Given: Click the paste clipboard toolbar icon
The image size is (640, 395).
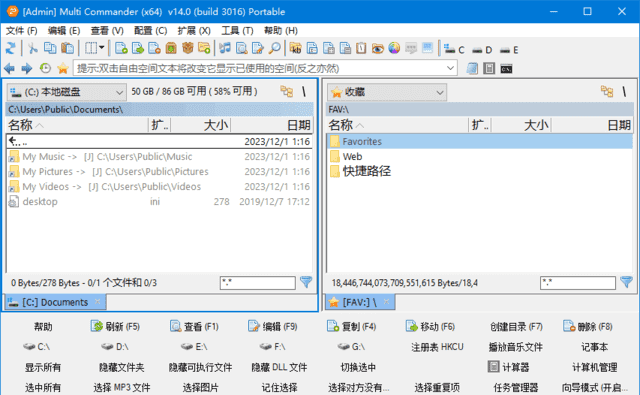Looking at the screenshot, I should click(67, 49).
